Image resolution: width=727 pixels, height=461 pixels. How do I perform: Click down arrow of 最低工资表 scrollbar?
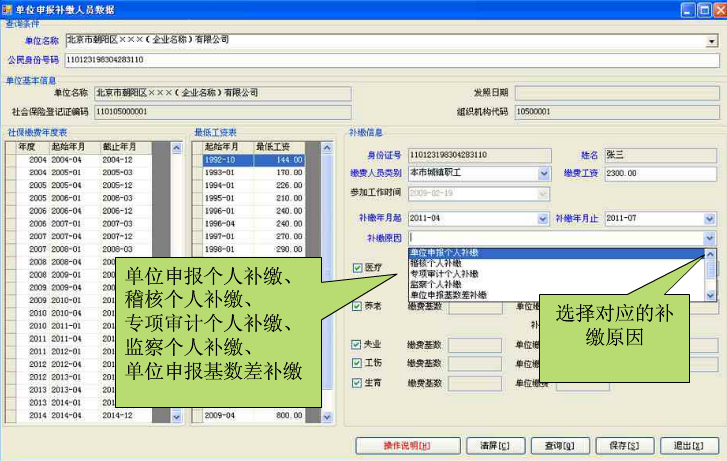[327, 416]
